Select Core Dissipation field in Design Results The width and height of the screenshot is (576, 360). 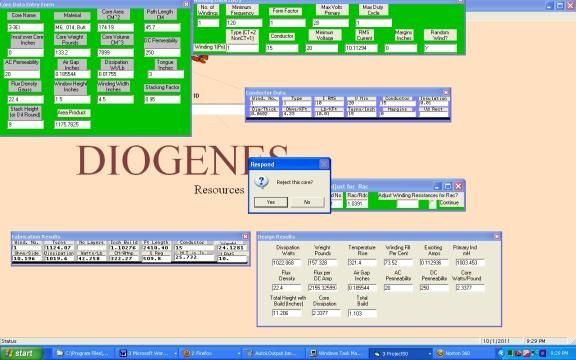click(326, 313)
